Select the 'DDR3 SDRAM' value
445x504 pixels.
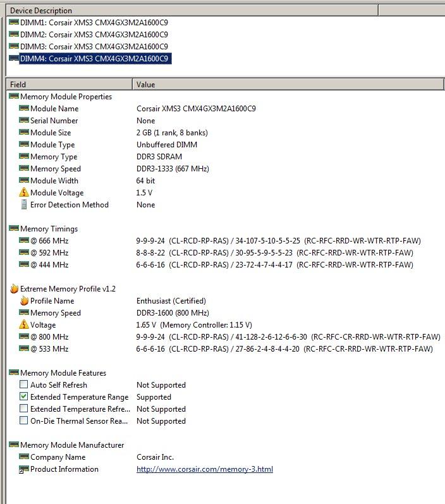point(159,157)
